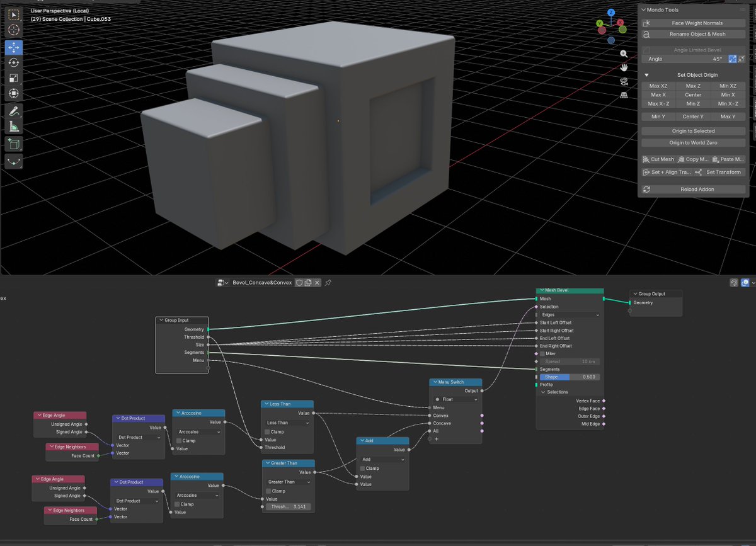Click the Bevel_Concave&Convex name field
Viewport: 756px width, 546px height.
click(262, 283)
